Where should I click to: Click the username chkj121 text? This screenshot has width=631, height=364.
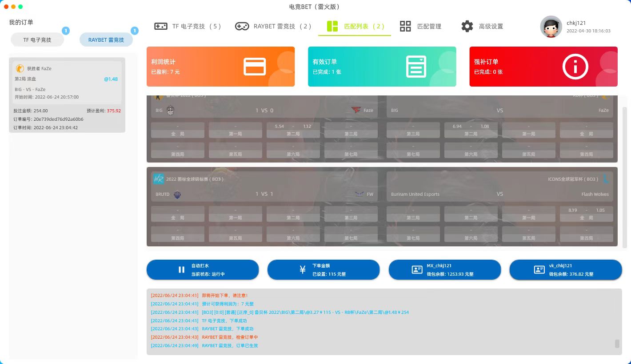[x=576, y=23]
